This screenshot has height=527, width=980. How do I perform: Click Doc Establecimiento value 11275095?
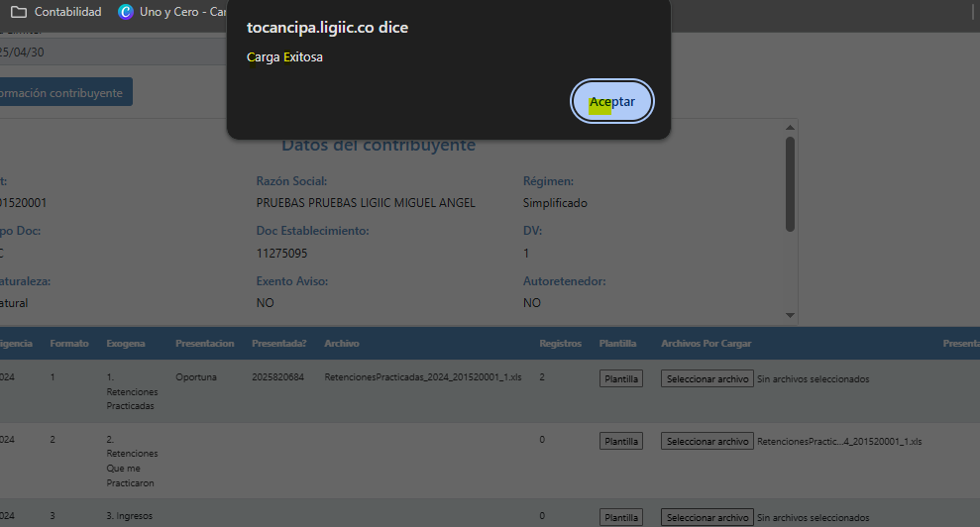point(281,254)
